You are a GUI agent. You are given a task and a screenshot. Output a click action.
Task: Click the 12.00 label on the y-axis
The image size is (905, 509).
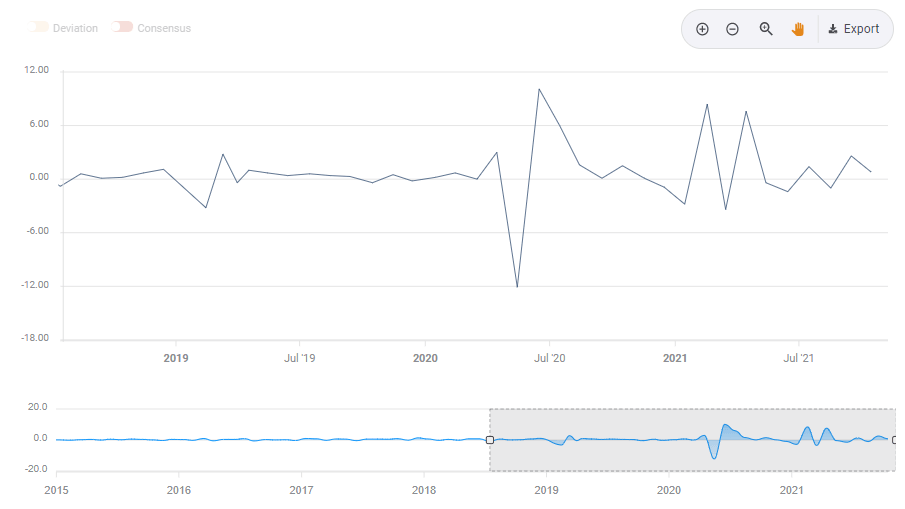click(37, 71)
